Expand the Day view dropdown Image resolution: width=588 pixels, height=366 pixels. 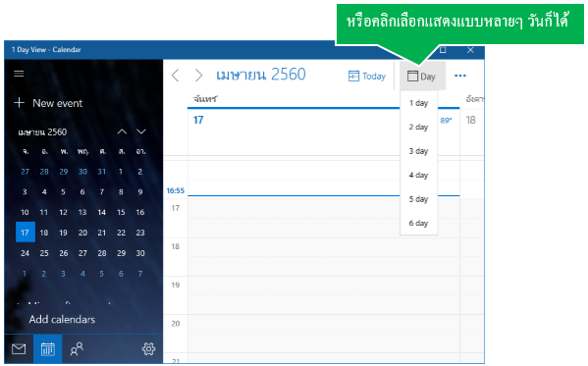pyautogui.click(x=422, y=77)
